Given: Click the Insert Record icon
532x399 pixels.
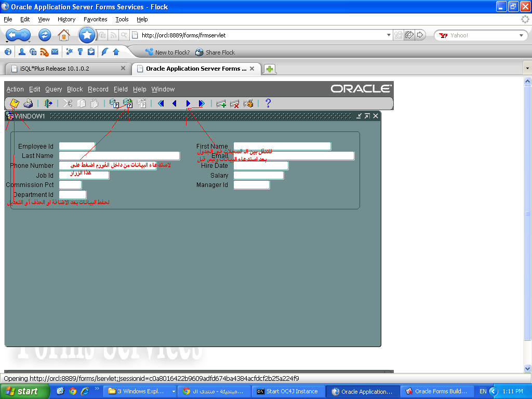Looking at the screenshot, I should pos(221,103).
